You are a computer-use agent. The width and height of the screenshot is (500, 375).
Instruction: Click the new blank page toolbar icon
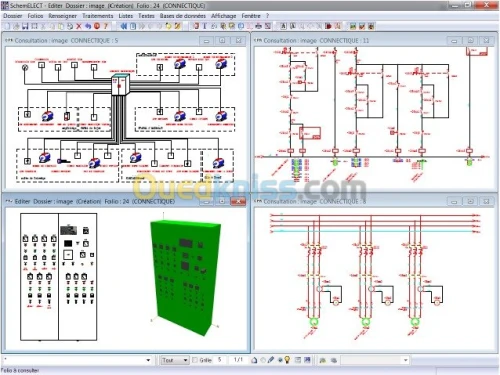tap(7, 26)
